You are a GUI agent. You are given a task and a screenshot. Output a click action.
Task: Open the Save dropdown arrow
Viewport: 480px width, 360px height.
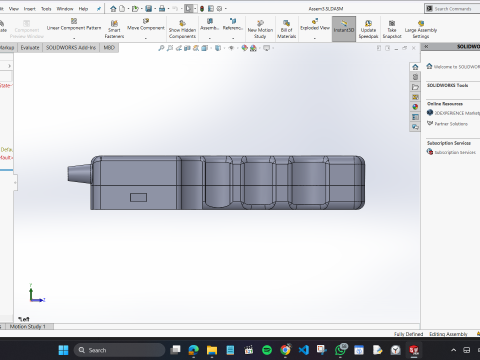(155, 9)
